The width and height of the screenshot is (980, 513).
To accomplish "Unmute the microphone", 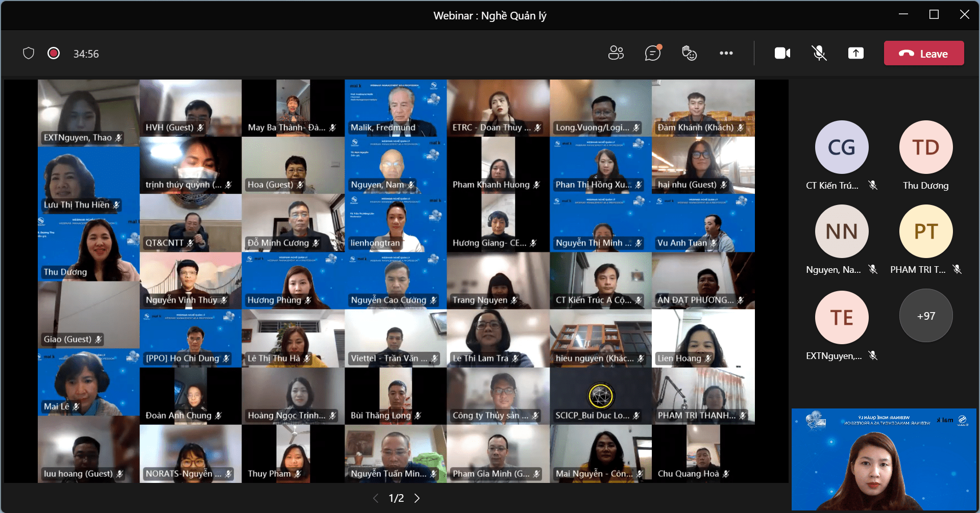I will [x=819, y=53].
